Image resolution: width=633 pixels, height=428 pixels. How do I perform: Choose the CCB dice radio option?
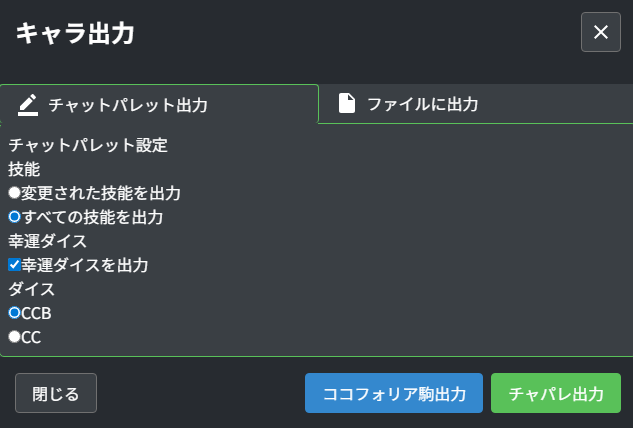pyautogui.click(x=15, y=313)
